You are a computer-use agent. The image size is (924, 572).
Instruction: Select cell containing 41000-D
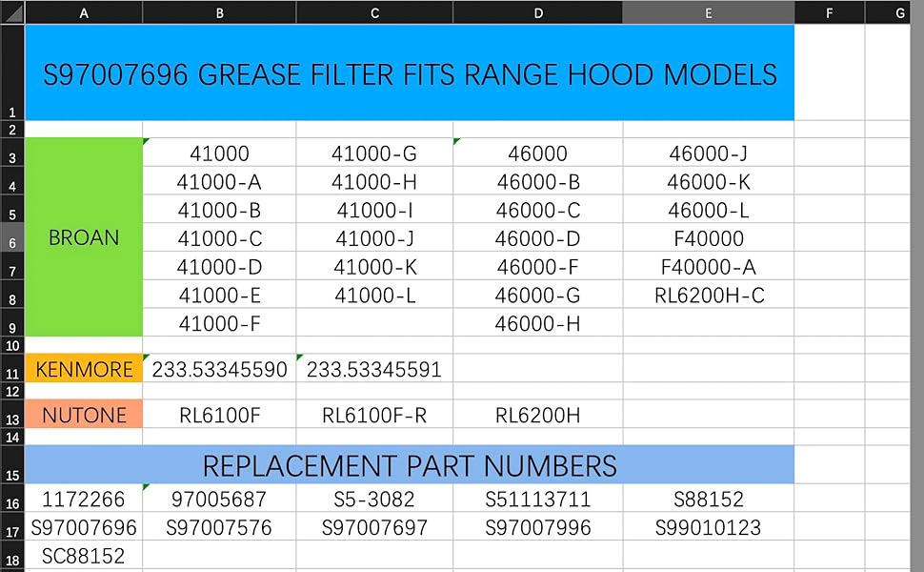pyautogui.click(x=219, y=266)
